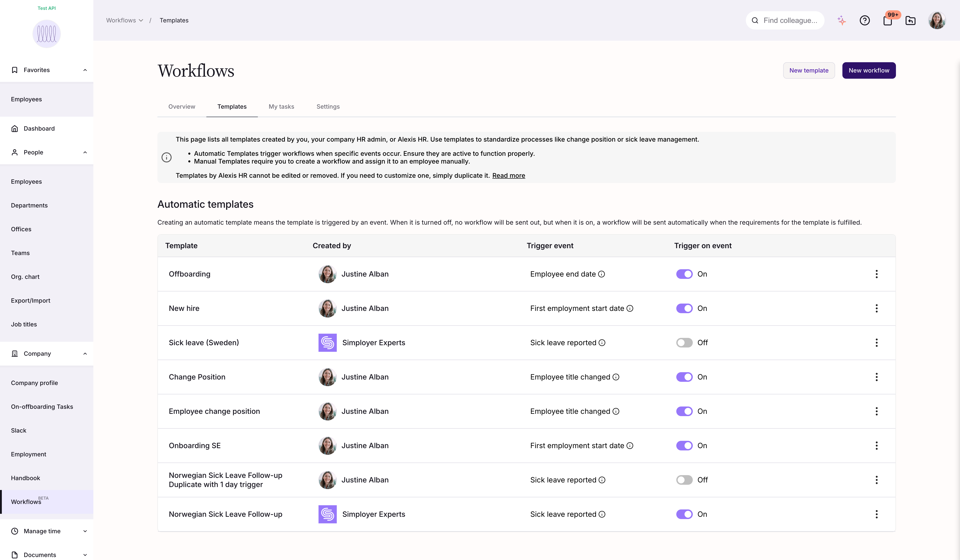Select Workflows BETA in the sidebar
The image size is (960, 560).
[x=46, y=502]
